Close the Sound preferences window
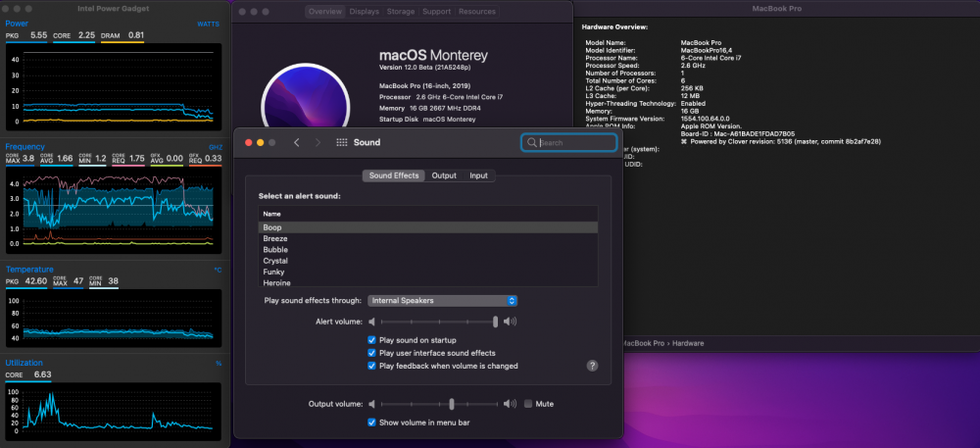 point(248,142)
